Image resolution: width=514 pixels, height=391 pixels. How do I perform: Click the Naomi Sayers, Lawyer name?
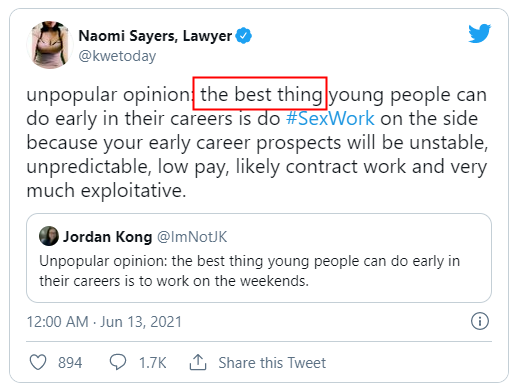point(155,36)
